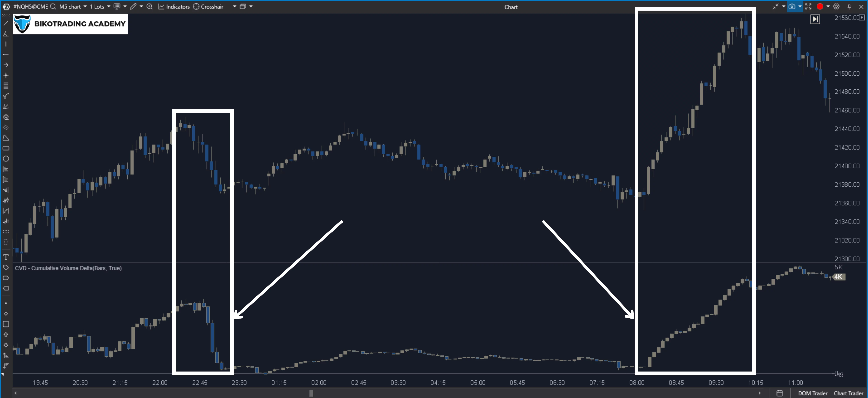Select the angle drawing tool
The width and height of the screenshot is (868, 398).
coord(6,34)
